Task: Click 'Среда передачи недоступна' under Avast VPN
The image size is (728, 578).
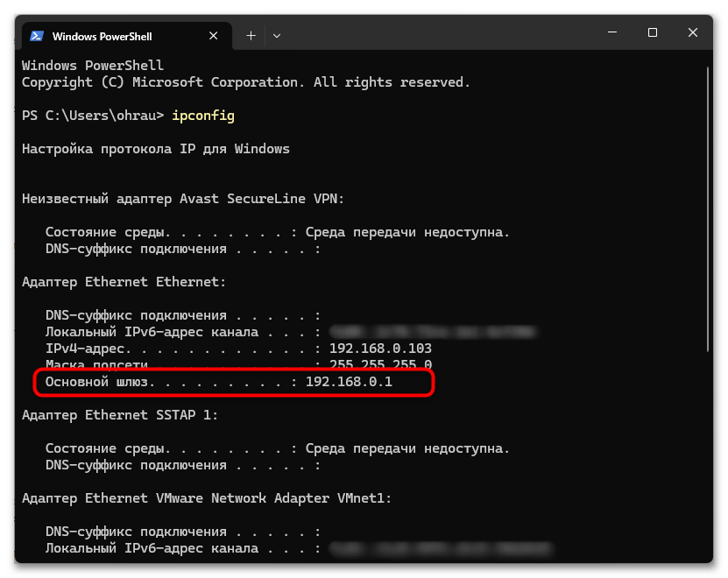Action: point(407,232)
